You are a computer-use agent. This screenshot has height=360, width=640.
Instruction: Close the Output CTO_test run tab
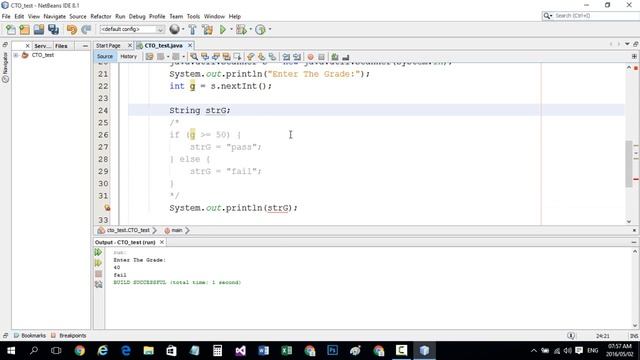point(162,242)
